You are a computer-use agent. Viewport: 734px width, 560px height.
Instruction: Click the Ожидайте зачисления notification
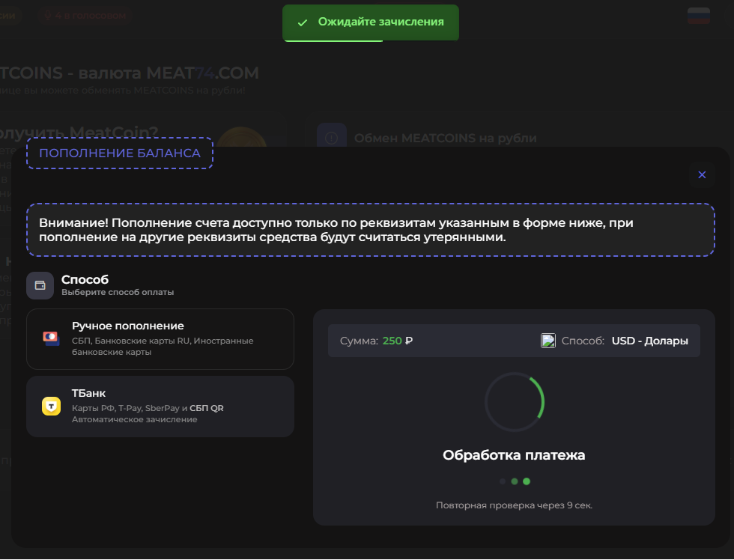tap(371, 22)
